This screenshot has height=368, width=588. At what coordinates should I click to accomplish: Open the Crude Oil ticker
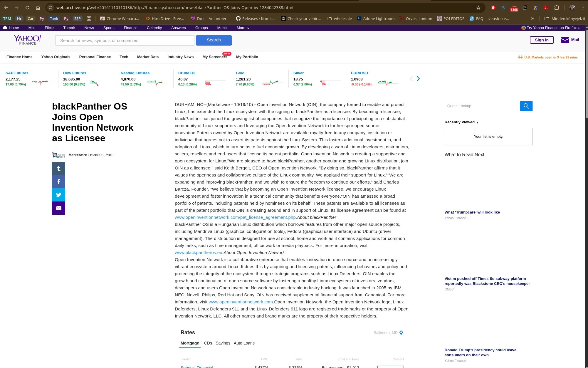tap(187, 73)
